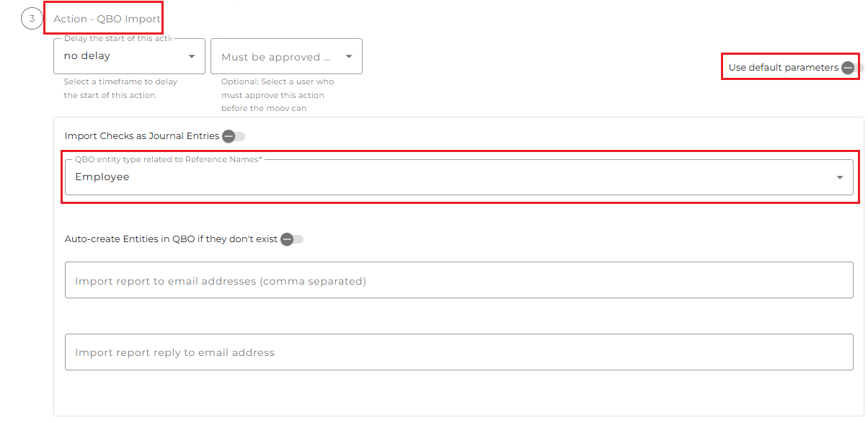This screenshot has height=423, width=868.
Task: Click "QBO entity type related to Reference Names" label
Action: pyautogui.click(x=168, y=159)
